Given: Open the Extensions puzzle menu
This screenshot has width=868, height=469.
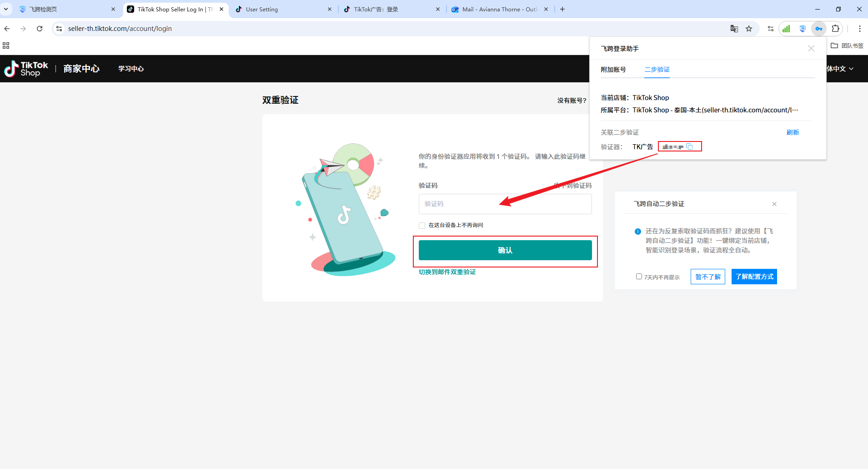Looking at the screenshot, I should click(x=836, y=29).
